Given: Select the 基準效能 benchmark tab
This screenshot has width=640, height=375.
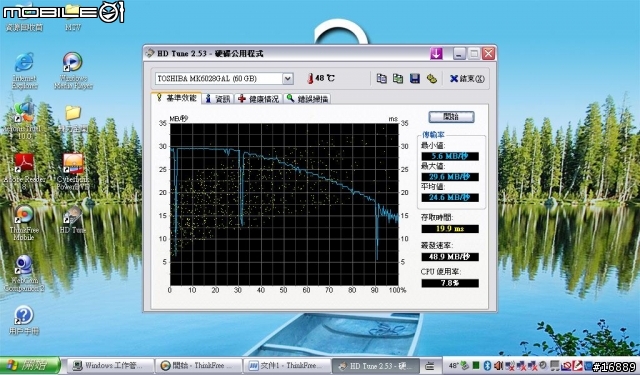Looking at the screenshot, I should pyautogui.click(x=176, y=98).
